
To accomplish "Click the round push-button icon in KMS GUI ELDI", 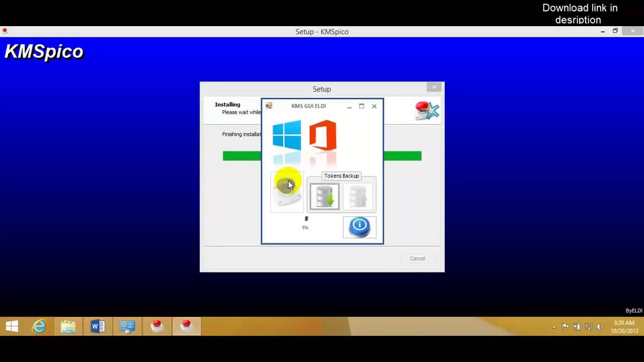I will coord(287,192).
